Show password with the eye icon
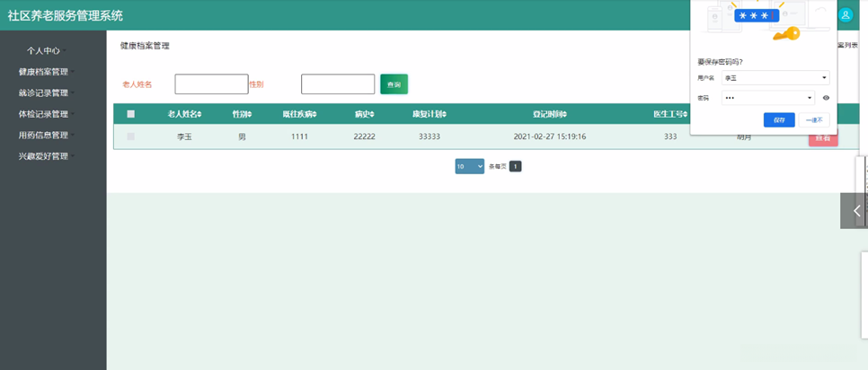 826,98
